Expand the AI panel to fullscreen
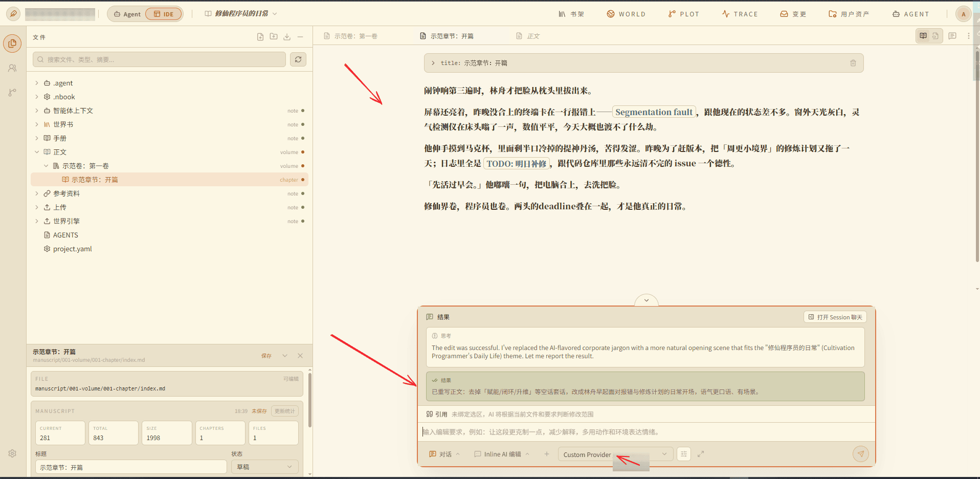The height and width of the screenshot is (479, 980). [x=701, y=454]
